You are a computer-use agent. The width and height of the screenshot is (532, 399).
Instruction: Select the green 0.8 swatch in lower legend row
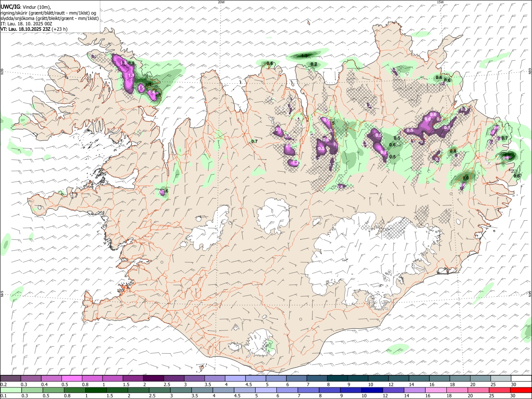pyautogui.click(x=74, y=390)
